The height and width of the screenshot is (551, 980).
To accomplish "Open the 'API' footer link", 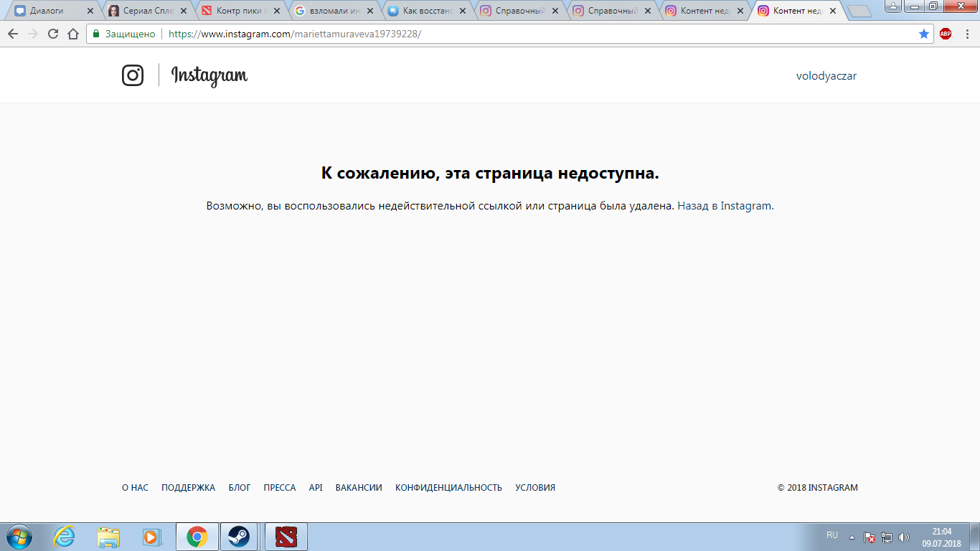I will point(316,488).
